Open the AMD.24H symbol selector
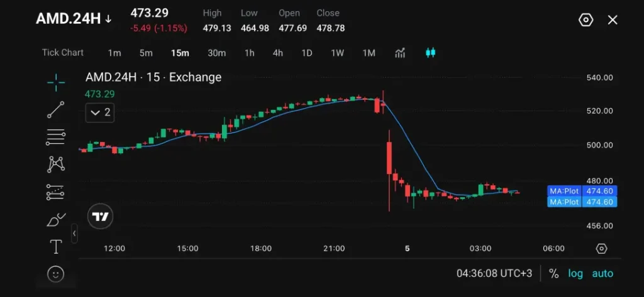Viewport: 644px width, 297px height. coord(74,19)
